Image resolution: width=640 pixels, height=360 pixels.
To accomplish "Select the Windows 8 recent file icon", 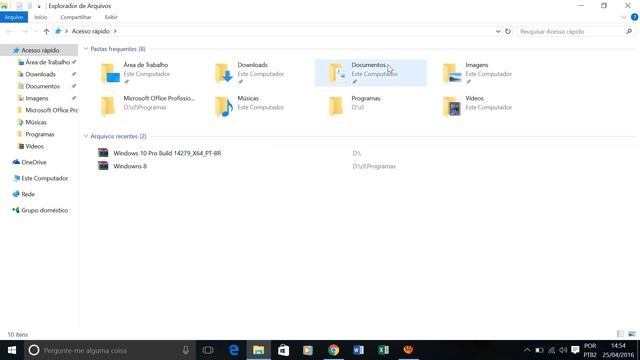I will pos(103,166).
